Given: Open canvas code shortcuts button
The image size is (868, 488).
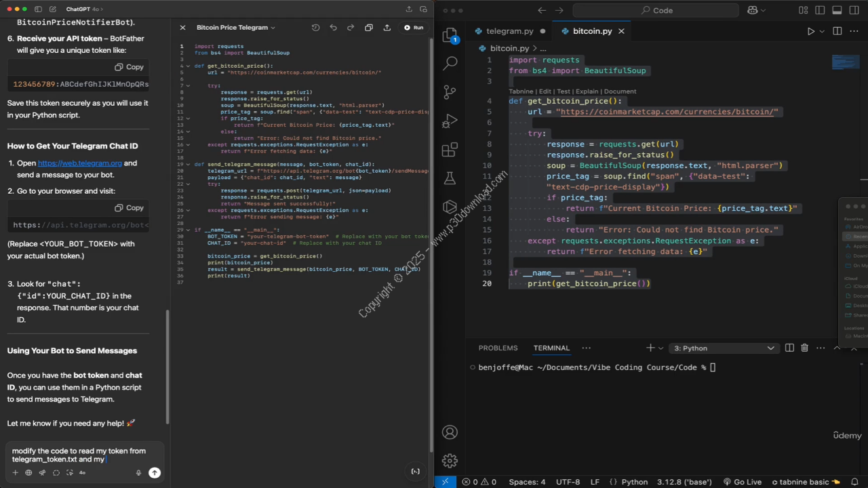Looking at the screenshot, I should (x=416, y=472).
